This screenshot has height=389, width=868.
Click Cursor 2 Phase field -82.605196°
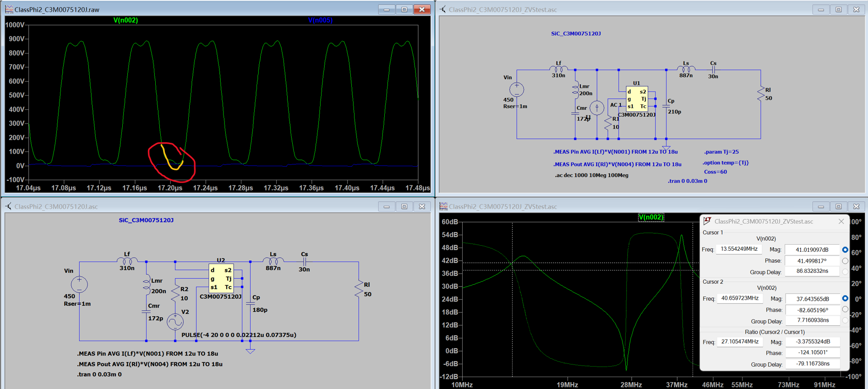[x=812, y=310]
